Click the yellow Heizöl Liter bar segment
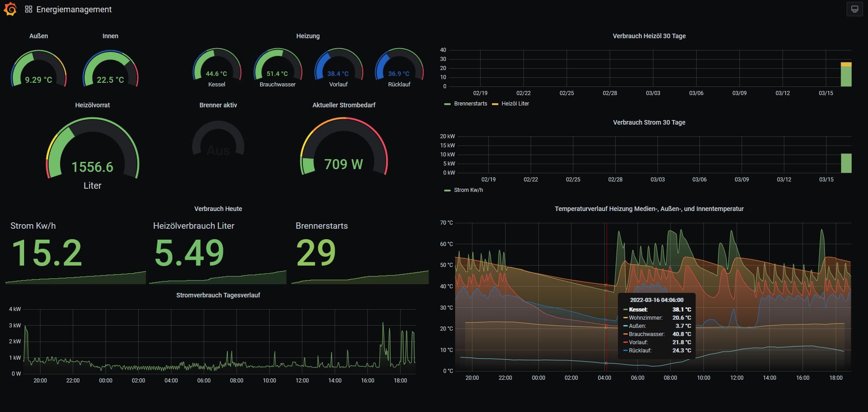The width and height of the screenshot is (868, 412). click(x=846, y=65)
